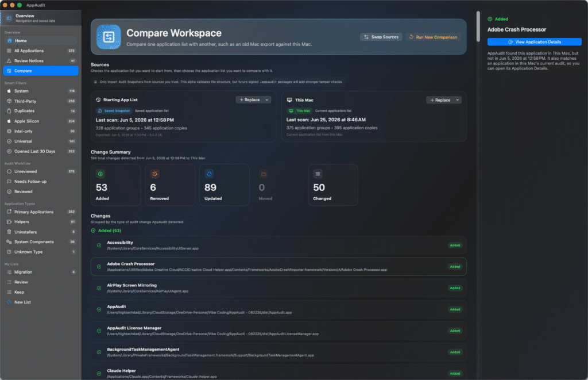Click Run New Comparison button
The height and width of the screenshot is (380, 588).
(x=434, y=37)
